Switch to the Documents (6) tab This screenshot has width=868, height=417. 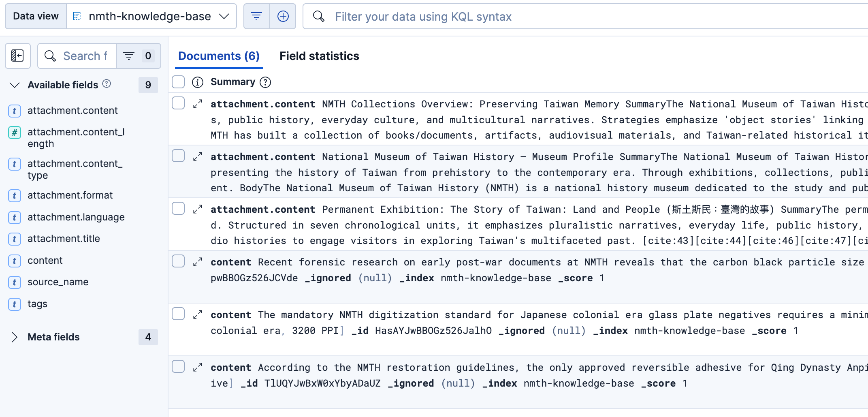click(x=219, y=56)
